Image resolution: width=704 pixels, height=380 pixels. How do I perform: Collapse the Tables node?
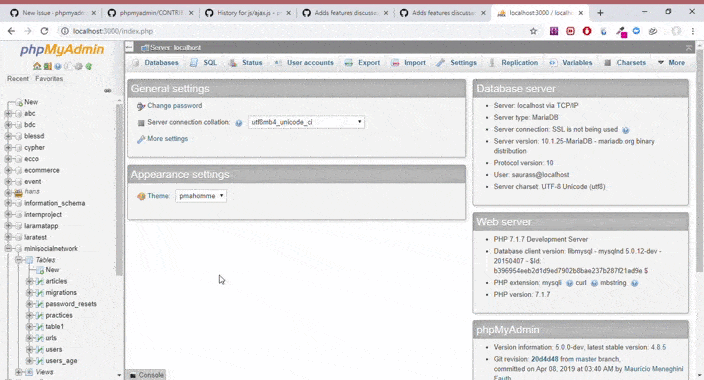point(18,260)
